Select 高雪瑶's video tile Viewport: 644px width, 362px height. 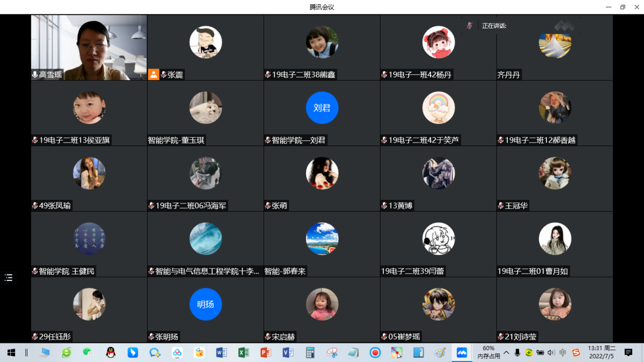tap(89, 46)
